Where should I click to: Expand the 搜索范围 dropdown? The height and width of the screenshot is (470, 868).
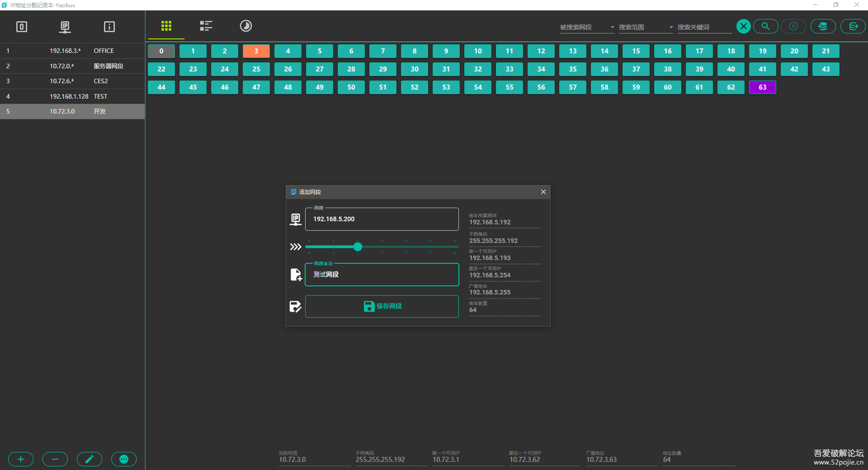(x=646, y=27)
